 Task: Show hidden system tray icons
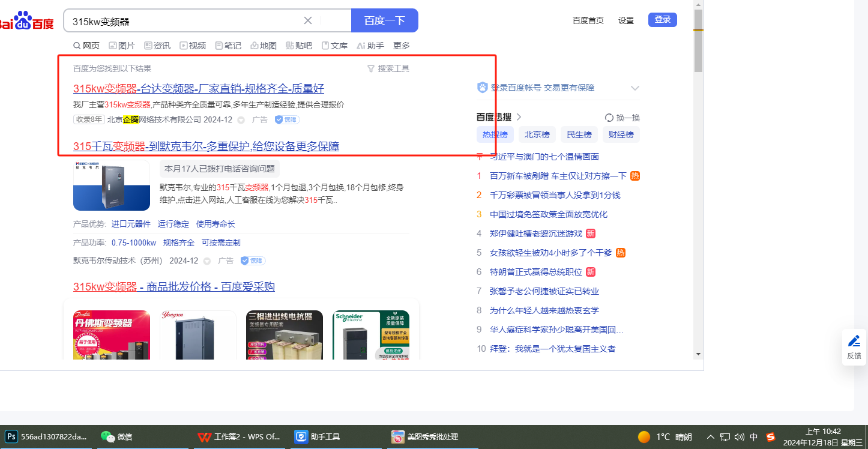pos(711,437)
